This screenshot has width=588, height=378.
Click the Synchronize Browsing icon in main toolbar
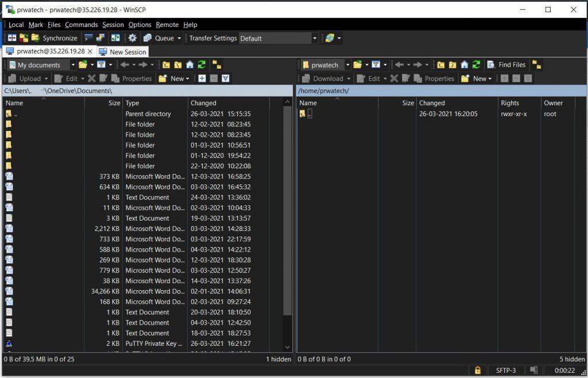[x=115, y=38]
